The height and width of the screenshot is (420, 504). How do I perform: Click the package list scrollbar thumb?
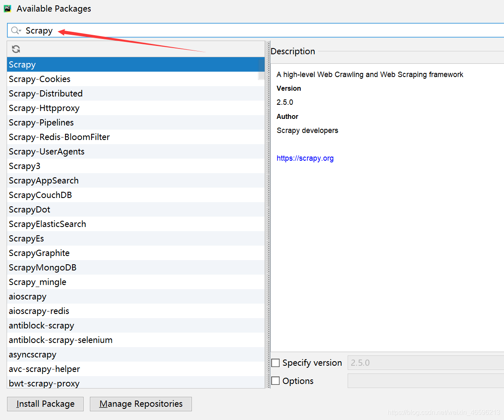[x=261, y=69]
